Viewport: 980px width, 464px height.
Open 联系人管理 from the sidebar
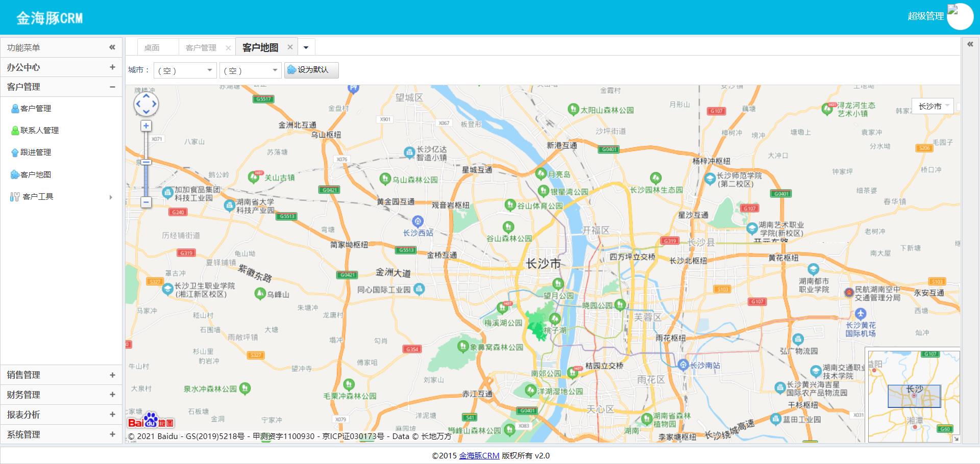click(39, 131)
